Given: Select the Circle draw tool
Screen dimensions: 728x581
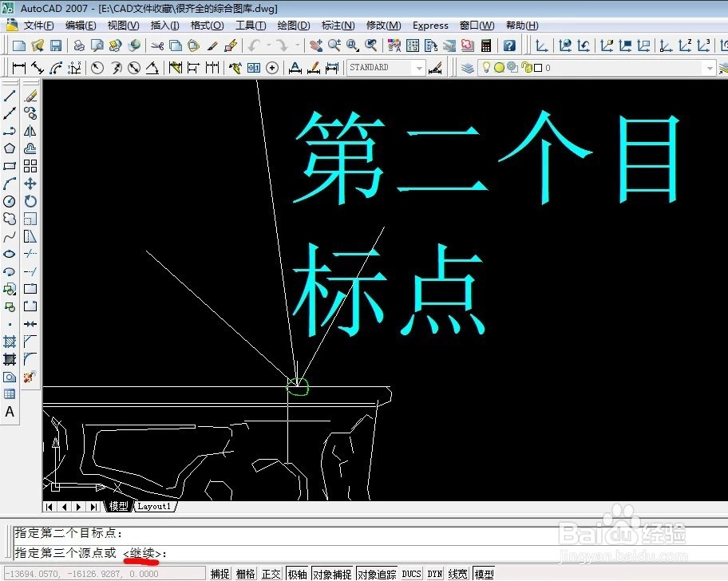Looking at the screenshot, I should [10, 201].
